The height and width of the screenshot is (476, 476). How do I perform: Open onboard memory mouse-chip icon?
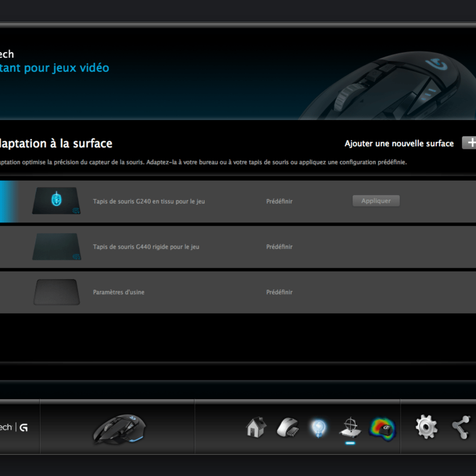288,427
